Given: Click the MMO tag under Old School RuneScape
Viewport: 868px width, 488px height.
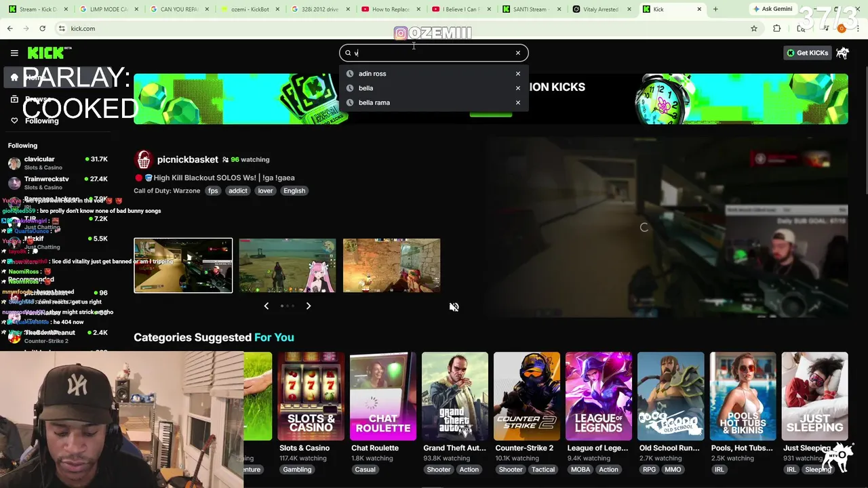Looking at the screenshot, I should point(673,469).
